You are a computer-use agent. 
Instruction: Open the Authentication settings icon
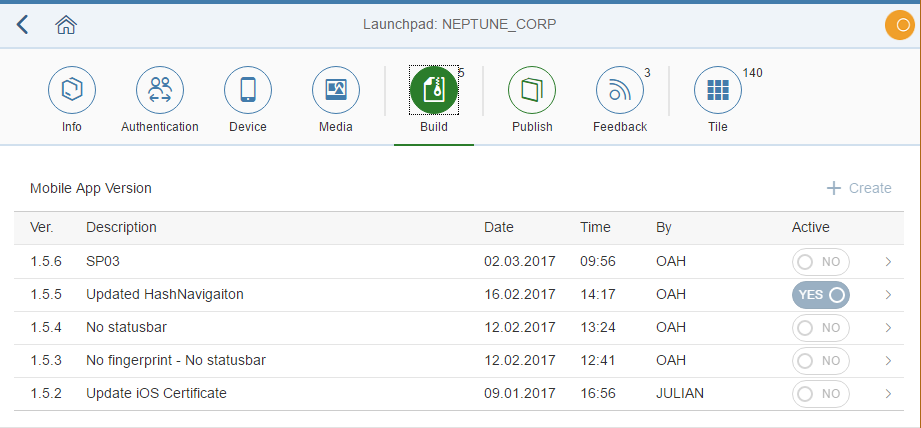click(x=160, y=91)
